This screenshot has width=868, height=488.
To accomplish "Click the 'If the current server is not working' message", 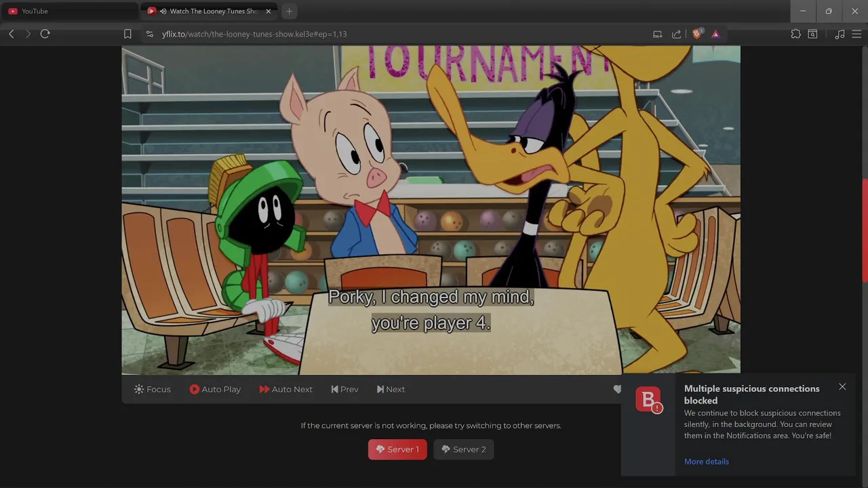I will pos(431,426).
